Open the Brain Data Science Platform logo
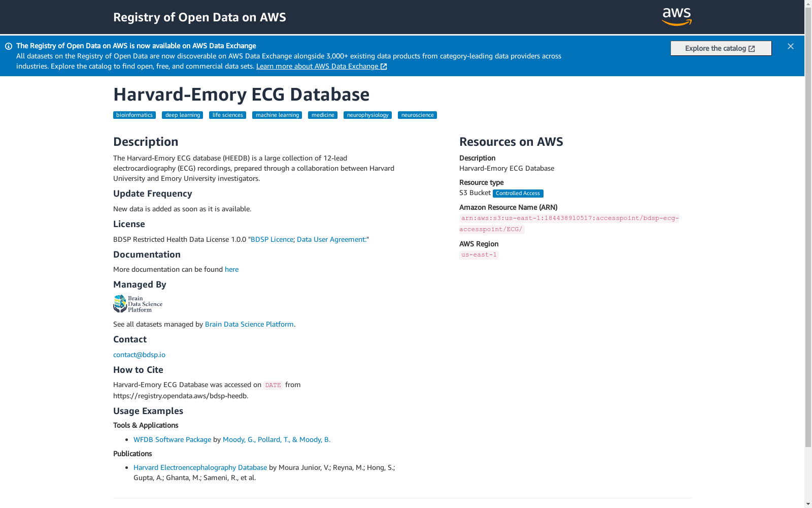 click(x=138, y=304)
